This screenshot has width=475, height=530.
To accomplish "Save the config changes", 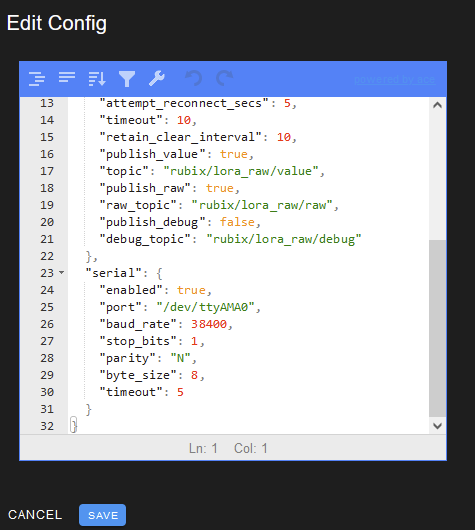I will (102, 515).
